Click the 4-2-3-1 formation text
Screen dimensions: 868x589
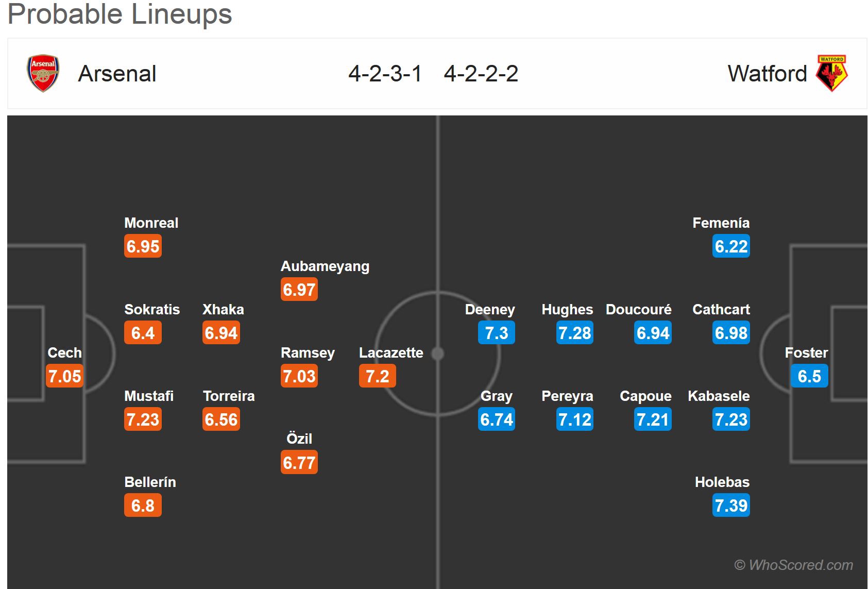coord(385,74)
